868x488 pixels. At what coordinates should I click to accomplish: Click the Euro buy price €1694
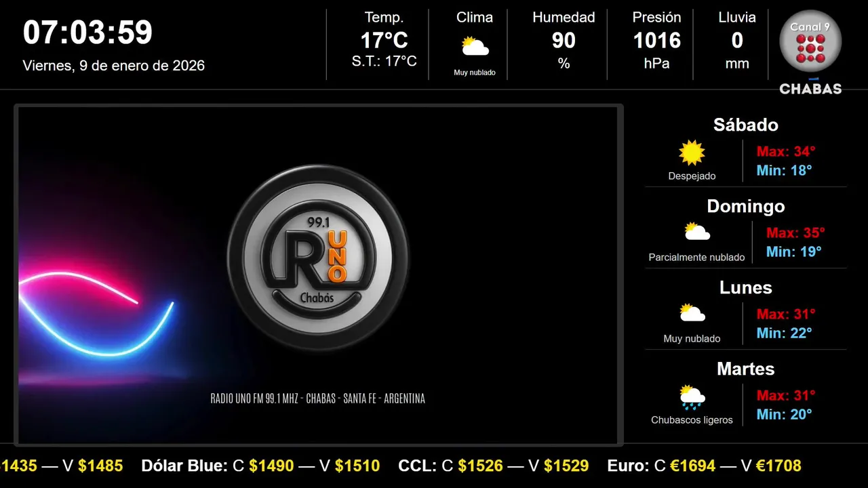click(692, 466)
